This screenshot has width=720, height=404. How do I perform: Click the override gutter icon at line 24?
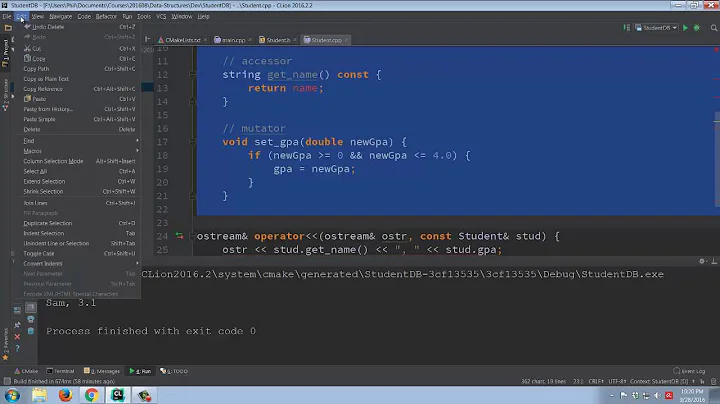(x=179, y=236)
